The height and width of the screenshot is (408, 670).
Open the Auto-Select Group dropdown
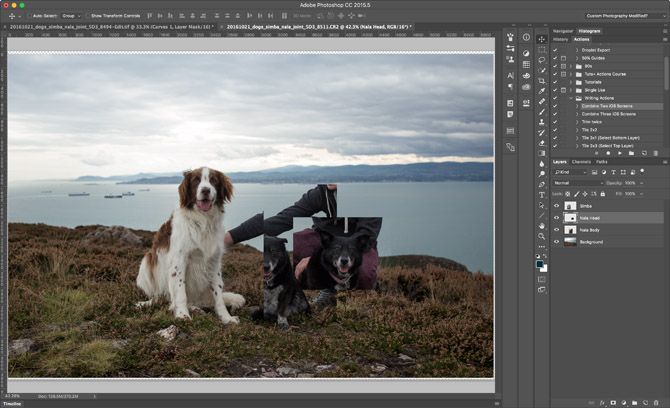point(71,16)
